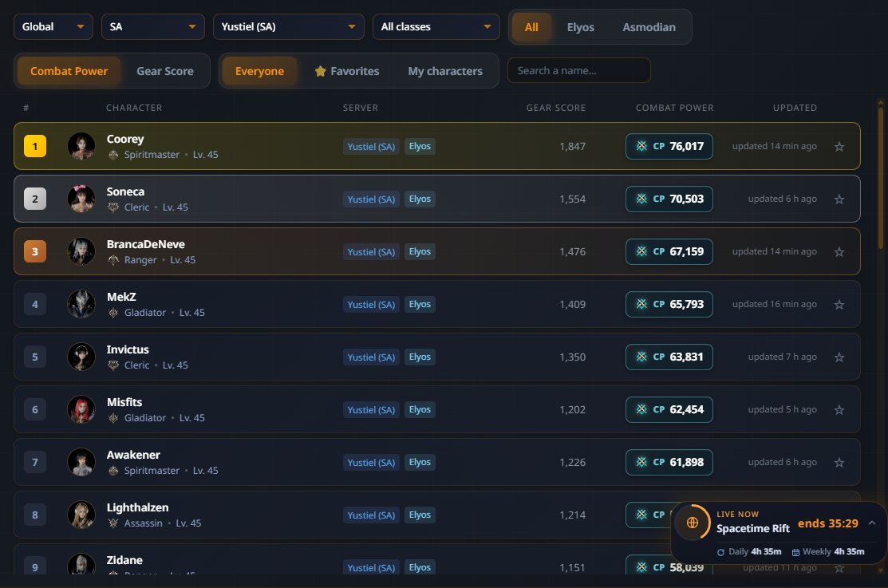
Task: Switch ranking to Combat Power
Action: click(69, 71)
